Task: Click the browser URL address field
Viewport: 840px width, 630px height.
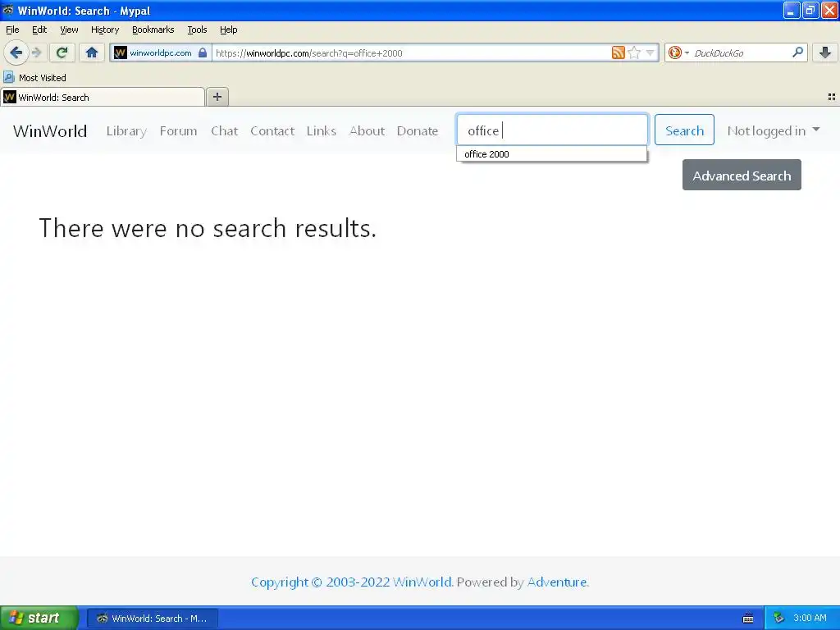Action: click(412, 52)
